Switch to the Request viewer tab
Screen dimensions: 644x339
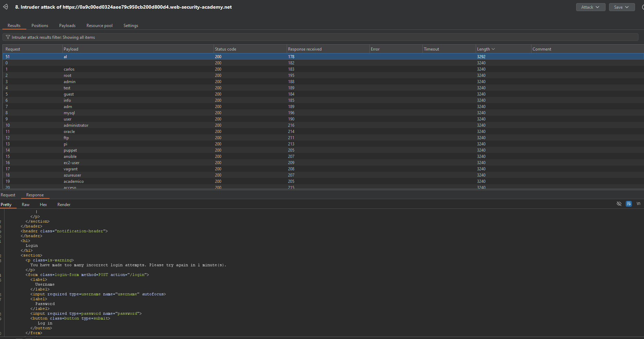[8, 195]
